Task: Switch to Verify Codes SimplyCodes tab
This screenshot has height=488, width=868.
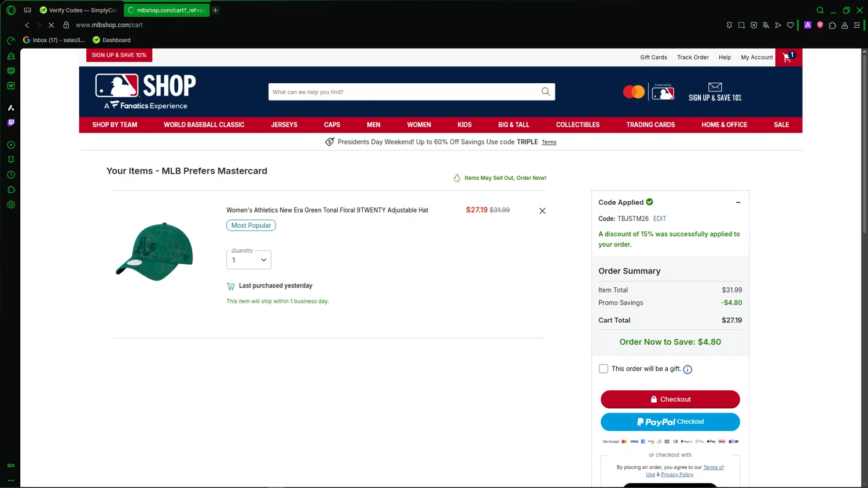Action: (x=79, y=10)
